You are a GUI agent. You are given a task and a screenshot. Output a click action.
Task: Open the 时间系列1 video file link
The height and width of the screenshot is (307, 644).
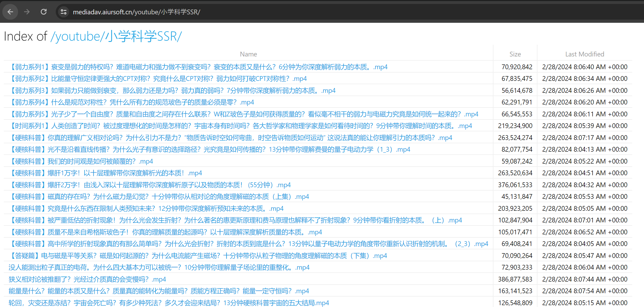click(240, 126)
